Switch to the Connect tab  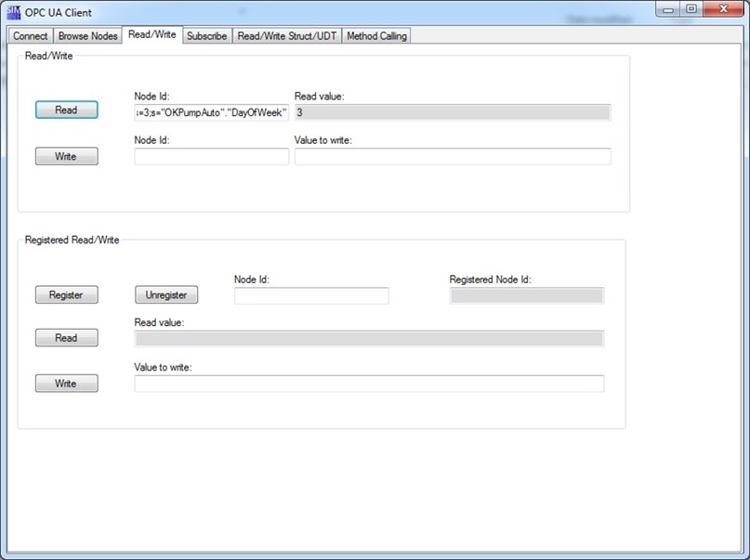click(x=30, y=36)
